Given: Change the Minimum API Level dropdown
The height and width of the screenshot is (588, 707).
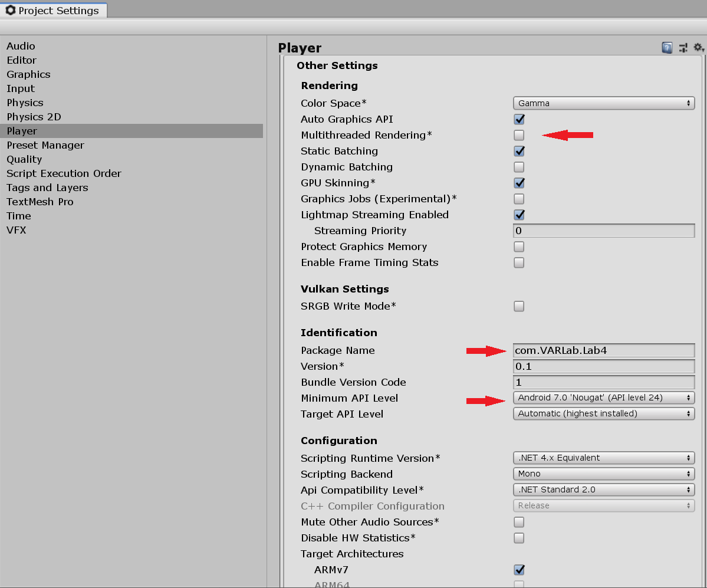Looking at the screenshot, I should (x=603, y=398).
